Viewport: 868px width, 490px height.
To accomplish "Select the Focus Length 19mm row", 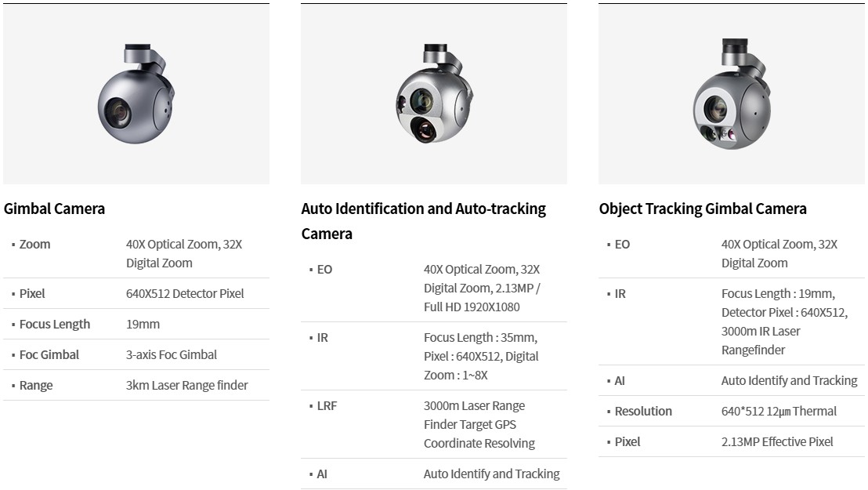I will tap(136, 325).
